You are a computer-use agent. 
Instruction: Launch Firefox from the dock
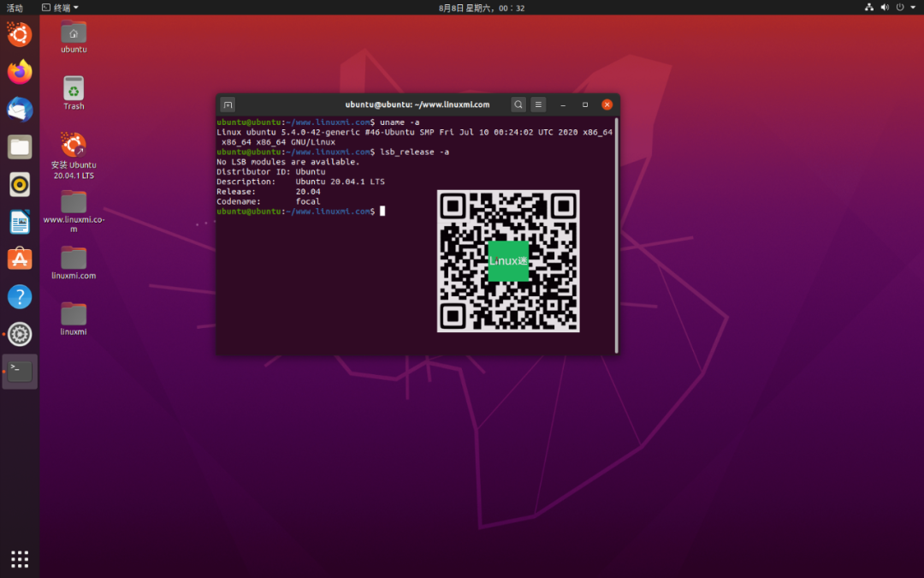[20, 72]
